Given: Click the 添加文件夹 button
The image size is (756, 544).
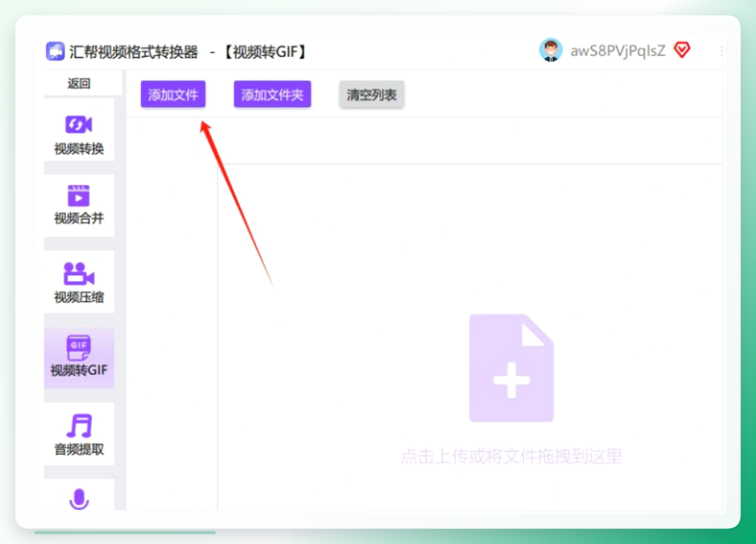Looking at the screenshot, I should (272, 94).
